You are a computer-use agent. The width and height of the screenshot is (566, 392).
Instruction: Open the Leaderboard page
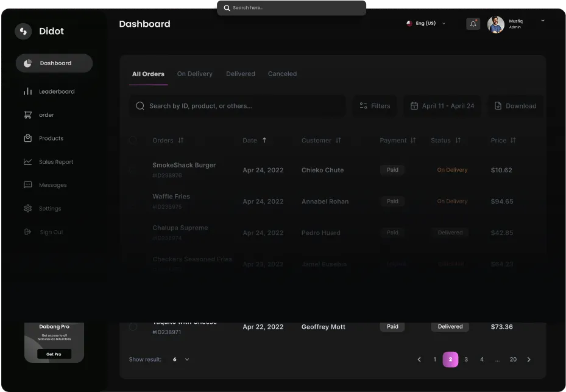pos(49,91)
